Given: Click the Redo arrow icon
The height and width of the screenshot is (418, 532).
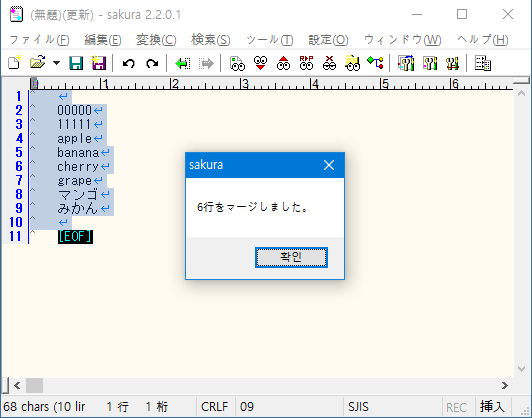Looking at the screenshot, I should (x=152, y=63).
